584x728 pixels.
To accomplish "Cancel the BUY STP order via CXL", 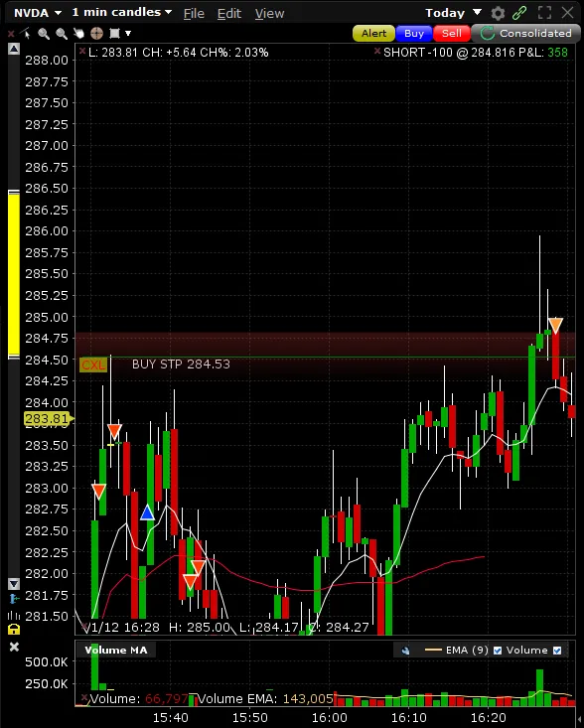I will 93,364.
